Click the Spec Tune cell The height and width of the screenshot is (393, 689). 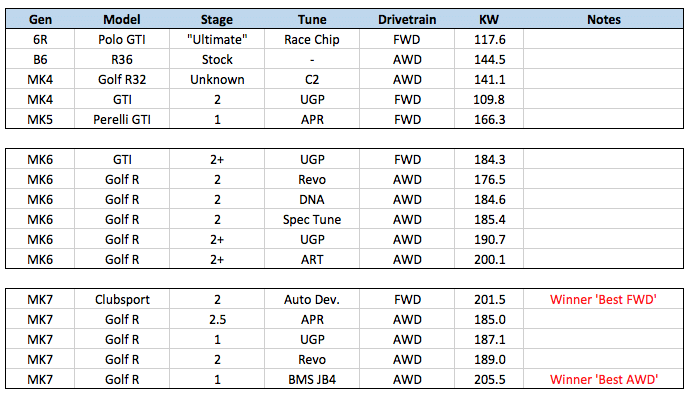[x=312, y=219]
